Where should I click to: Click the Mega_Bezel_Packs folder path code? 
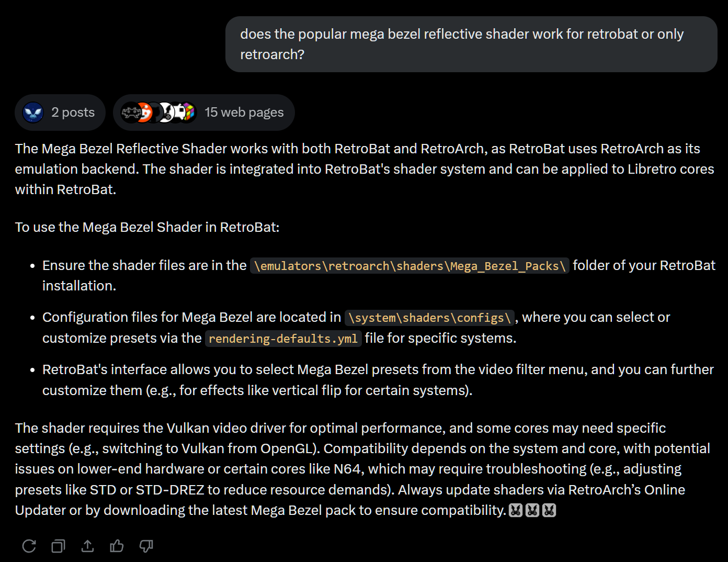click(409, 266)
